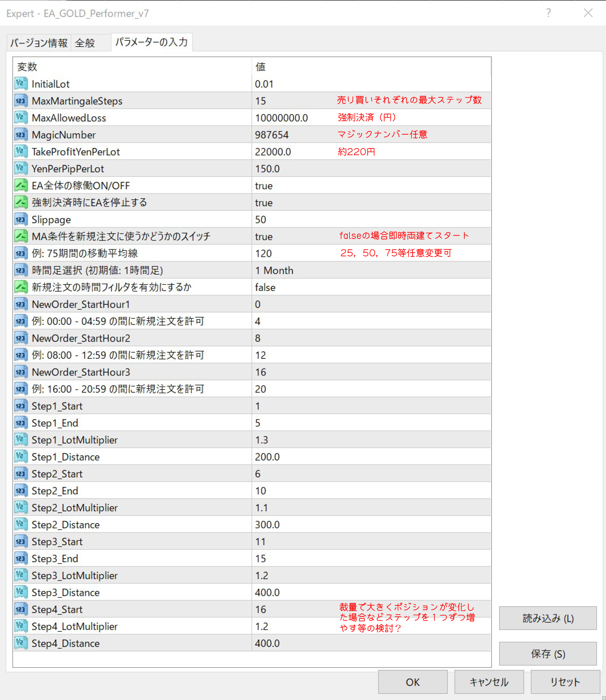Toggle 強制決済時にEAを停止する true value
Screen dimensions: 606x700
(x=264, y=203)
